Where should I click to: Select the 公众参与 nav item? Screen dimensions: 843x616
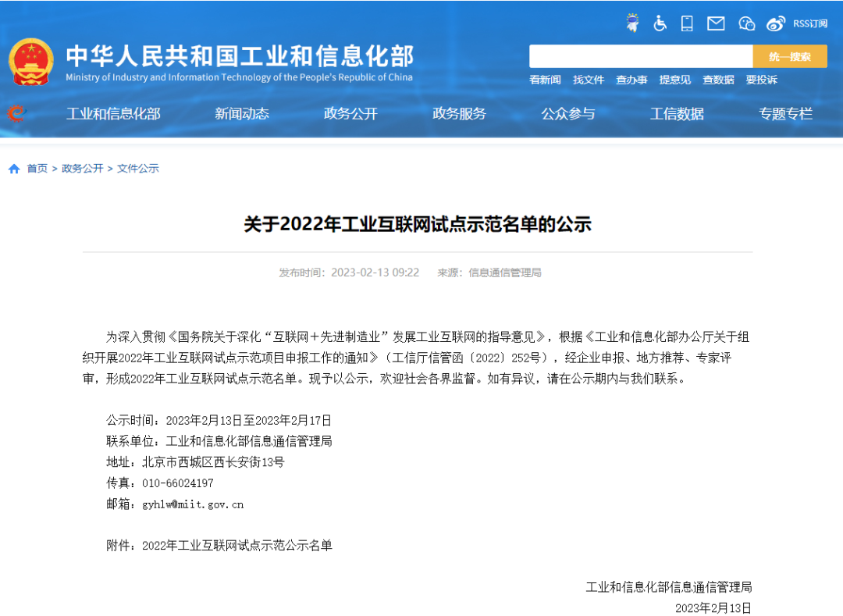tap(568, 114)
